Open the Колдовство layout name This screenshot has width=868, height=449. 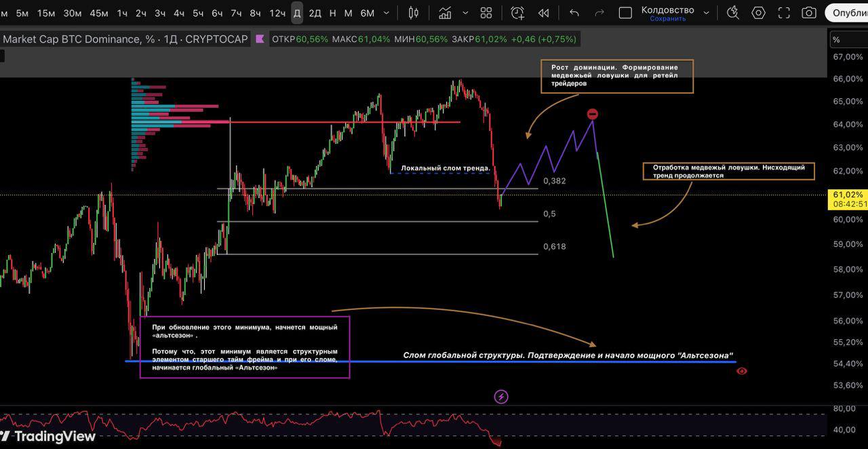click(668, 9)
